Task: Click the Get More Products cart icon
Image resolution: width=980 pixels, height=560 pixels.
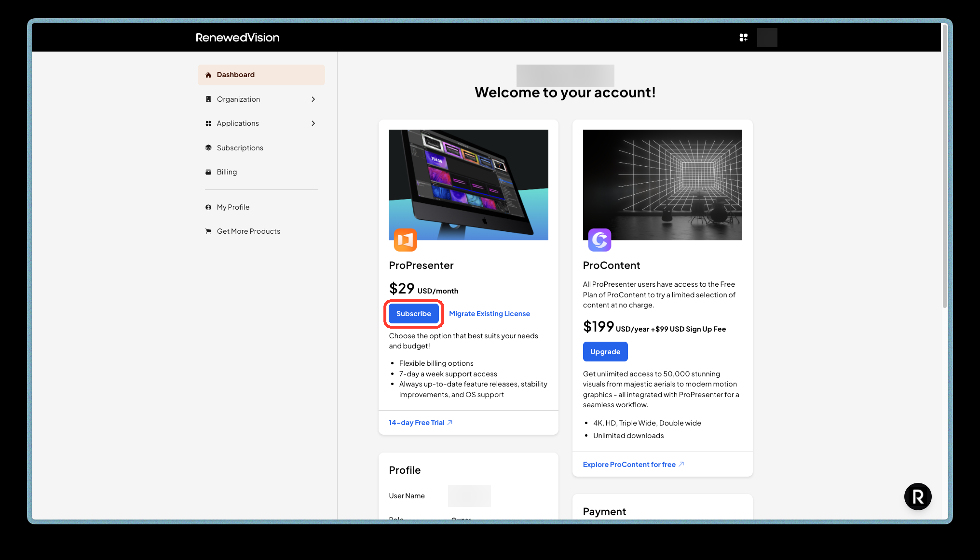Action: coord(208,231)
